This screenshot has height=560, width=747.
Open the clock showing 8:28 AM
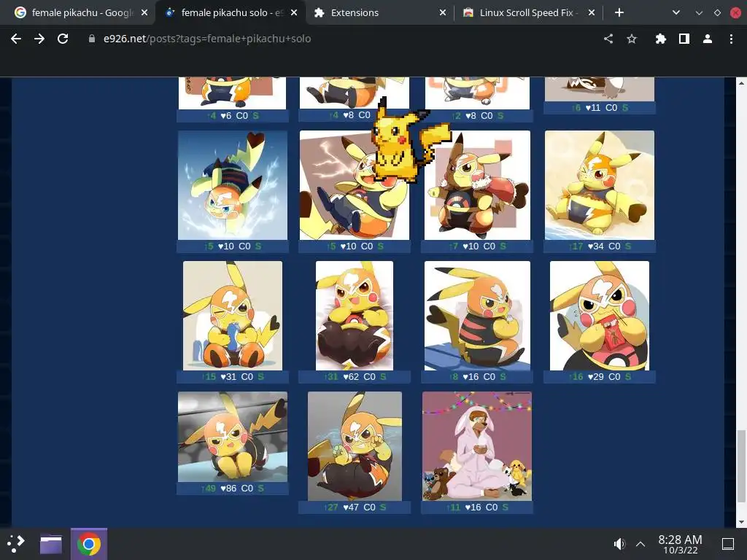click(x=680, y=544)
